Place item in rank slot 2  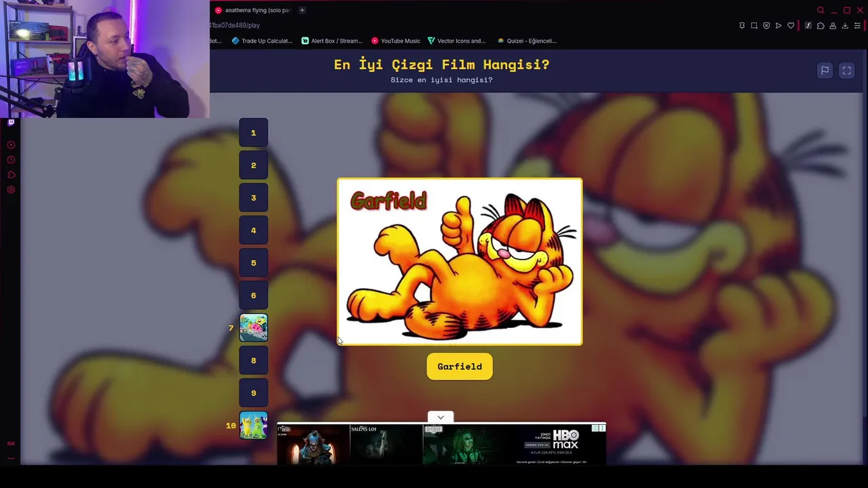point(254,165)
